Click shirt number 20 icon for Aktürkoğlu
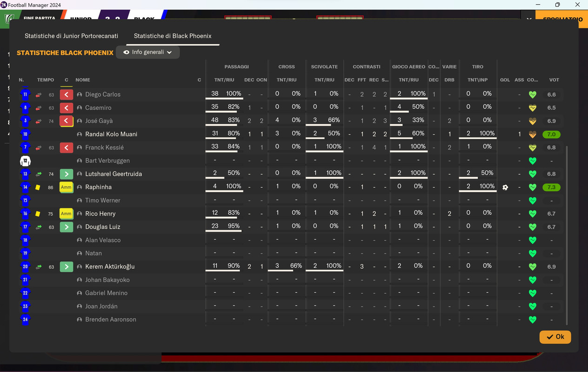The width and height of the screenshot is (588, 372). [x=25, y=267]
